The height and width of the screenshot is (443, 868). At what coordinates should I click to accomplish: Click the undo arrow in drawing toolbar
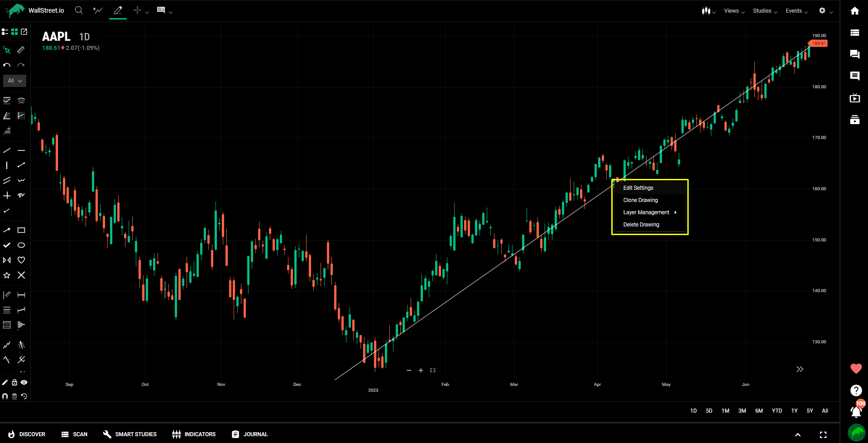7,65
